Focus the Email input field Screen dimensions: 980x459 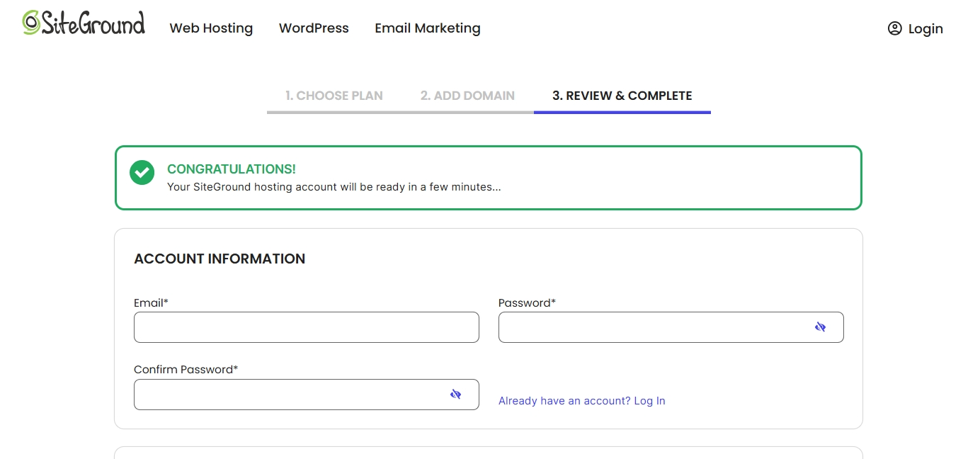coord(307,327)
